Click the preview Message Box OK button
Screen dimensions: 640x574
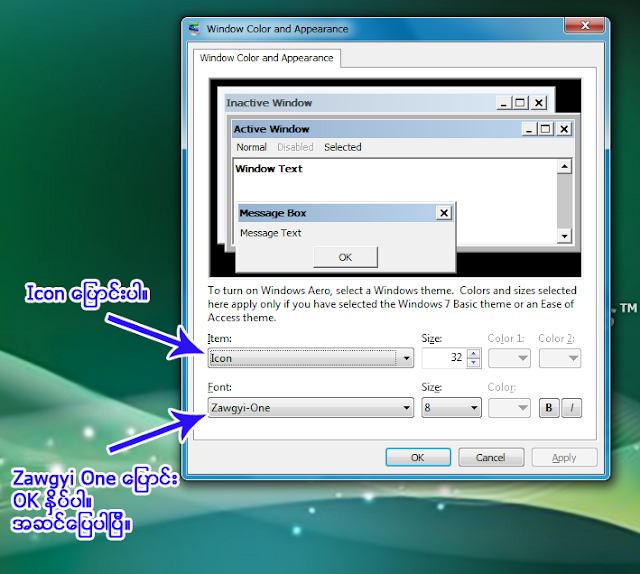tap(345, 257)
